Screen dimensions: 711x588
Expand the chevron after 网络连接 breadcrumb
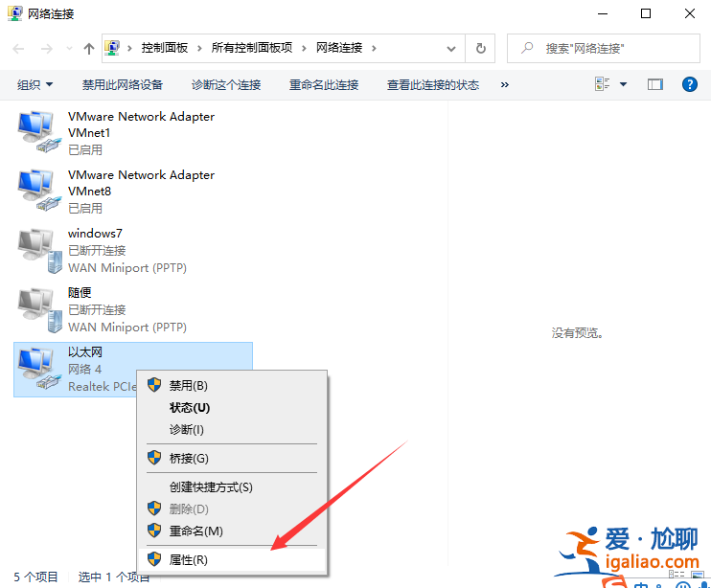pyautogui.click(x=374, y=49)
